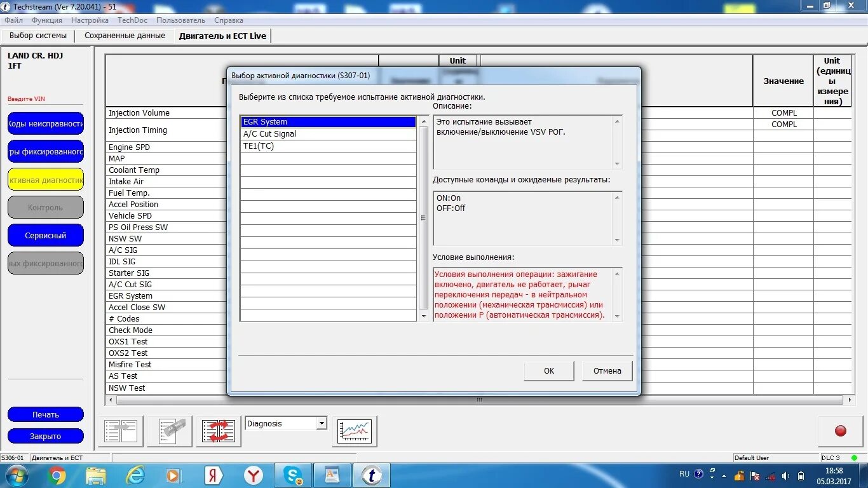Open the TechDoc menu

(x=132, y=20)
